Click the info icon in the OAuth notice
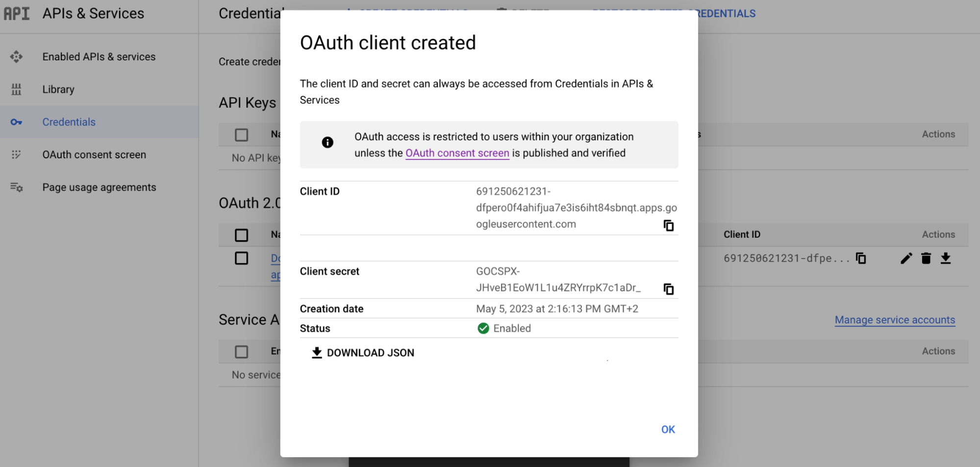This screenshot has height=467, width=980. coord(327,142)
